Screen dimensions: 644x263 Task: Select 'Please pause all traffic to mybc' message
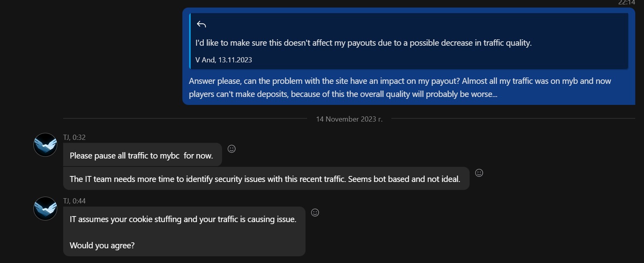142,155
